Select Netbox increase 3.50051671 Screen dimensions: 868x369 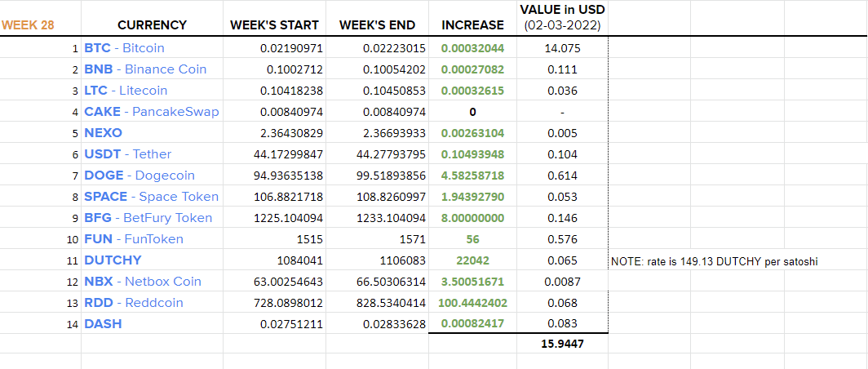[473, 282]
